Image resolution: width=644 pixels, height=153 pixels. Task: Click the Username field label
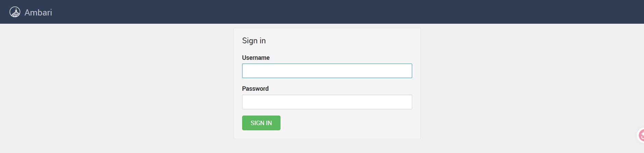256,58
